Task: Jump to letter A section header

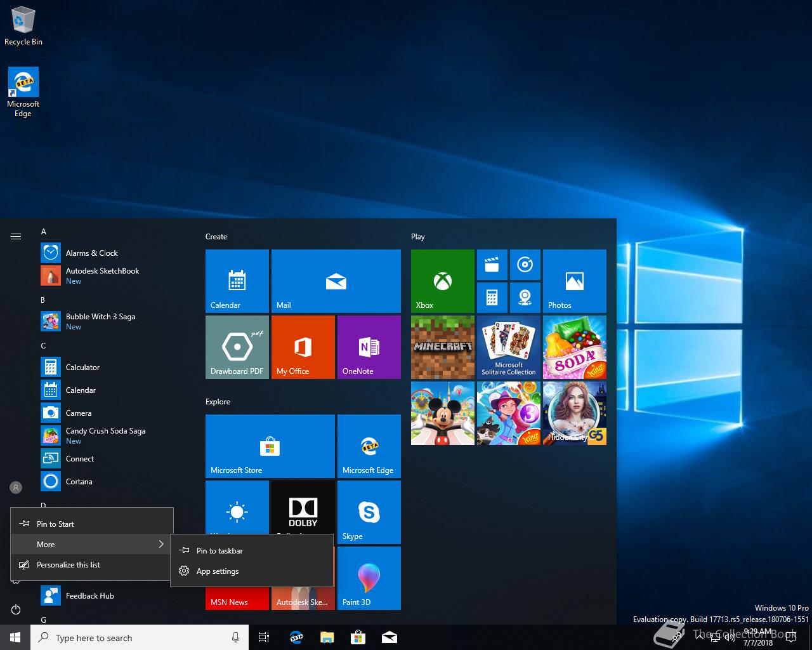Action: click(x=44, y=232)
